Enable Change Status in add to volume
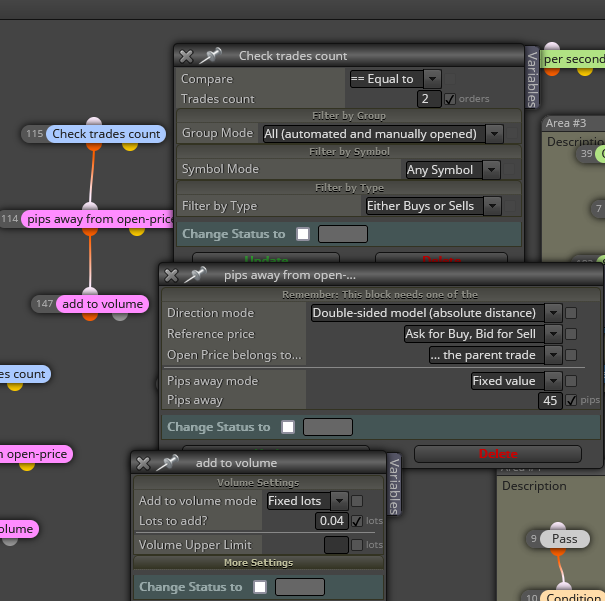This screenshot has width=605, height=601. pos(260,587)
